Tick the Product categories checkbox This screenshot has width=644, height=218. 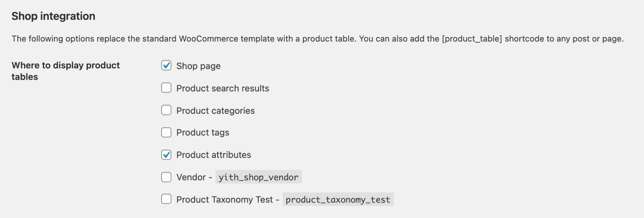(x=166, y=110)
